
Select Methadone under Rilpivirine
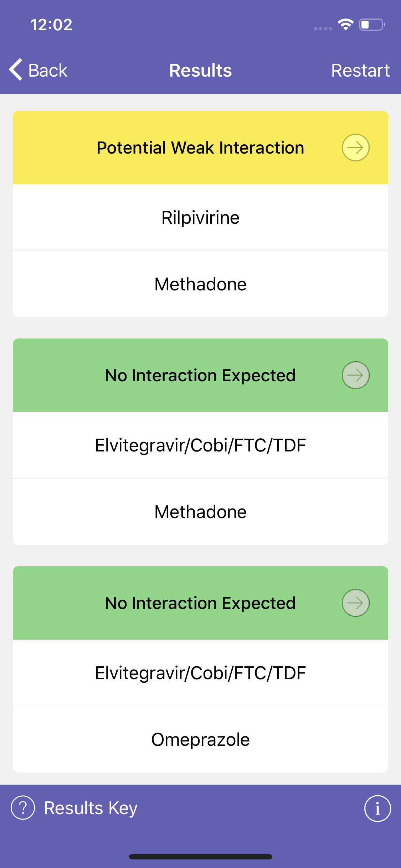point(200,284)
